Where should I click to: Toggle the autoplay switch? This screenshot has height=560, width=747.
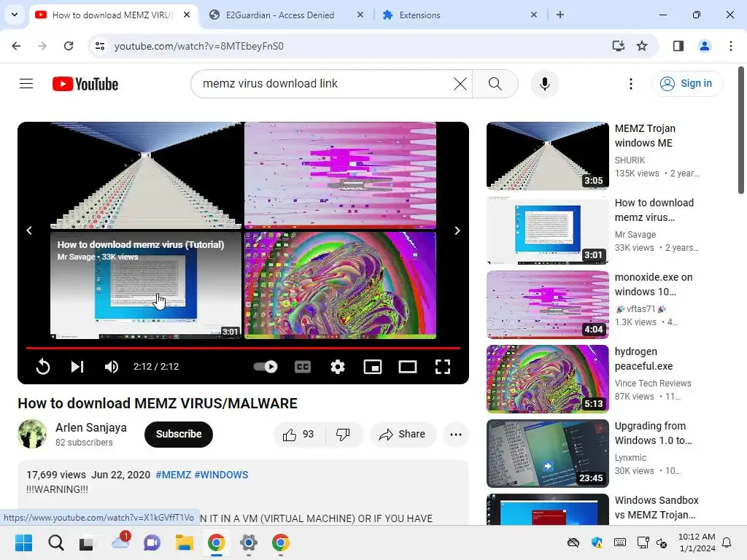(266, 367)
